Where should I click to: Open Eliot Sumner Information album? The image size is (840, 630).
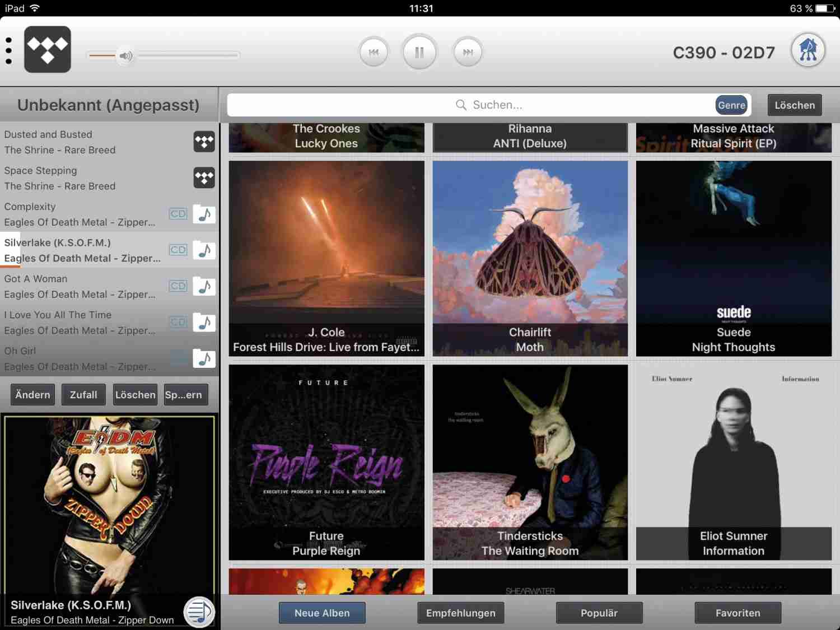click(734, 463)
